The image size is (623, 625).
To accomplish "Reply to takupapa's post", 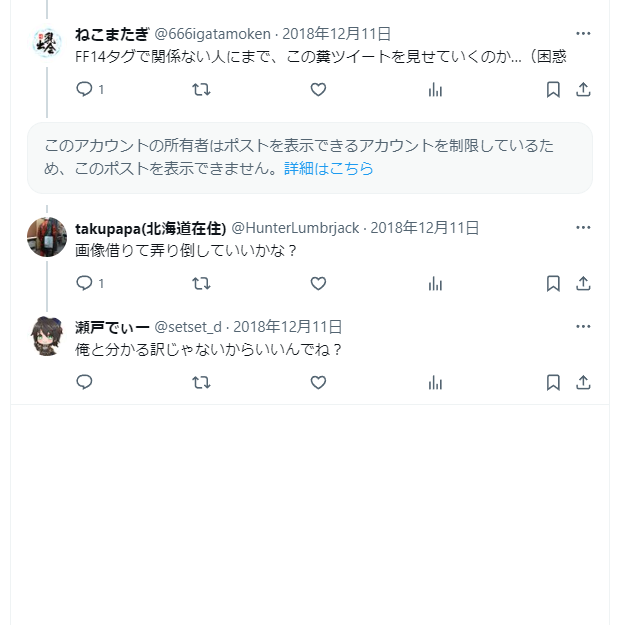I will [x=85, y=283].
